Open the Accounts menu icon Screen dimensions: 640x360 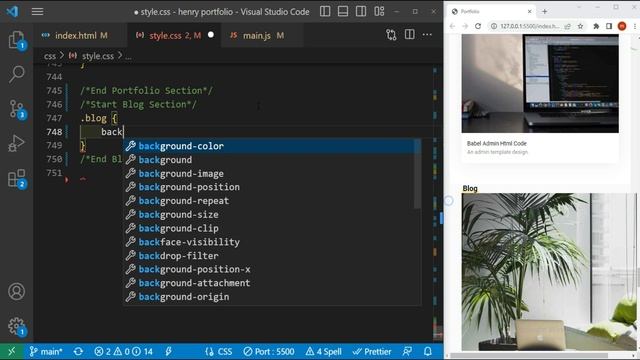(x=16, y=291)
